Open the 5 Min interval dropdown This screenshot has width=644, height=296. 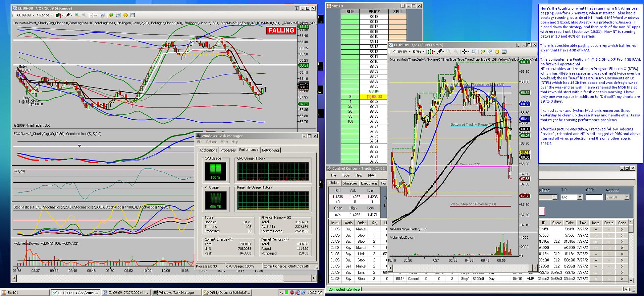click(419, 52)
